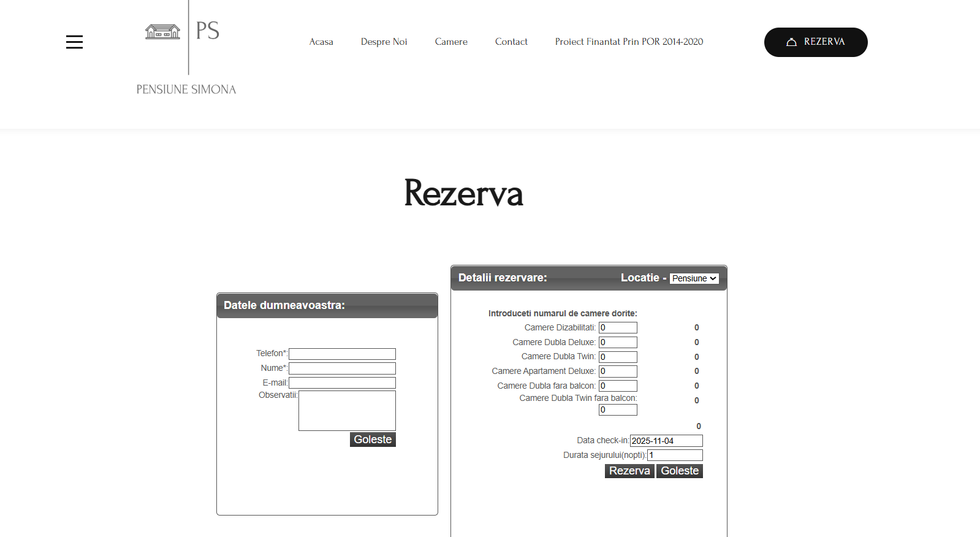
Task: Focus the Nume text field
Action: coord(342,368)
